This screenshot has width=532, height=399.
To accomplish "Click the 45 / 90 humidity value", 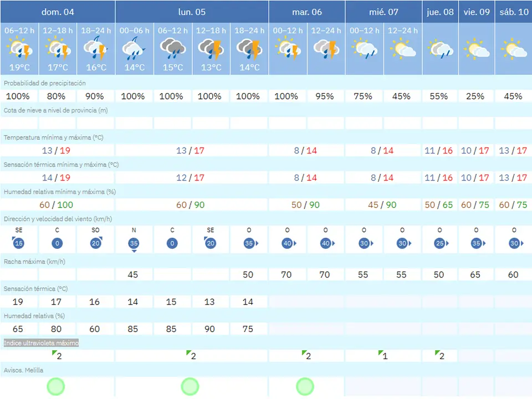I will point(382,204).
